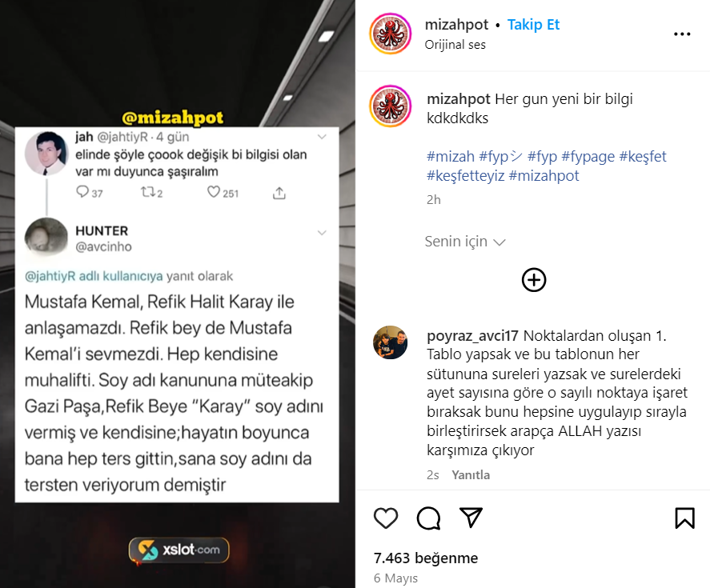
Task: Open poyraz_avci17 username link
Action: [473, 336]
